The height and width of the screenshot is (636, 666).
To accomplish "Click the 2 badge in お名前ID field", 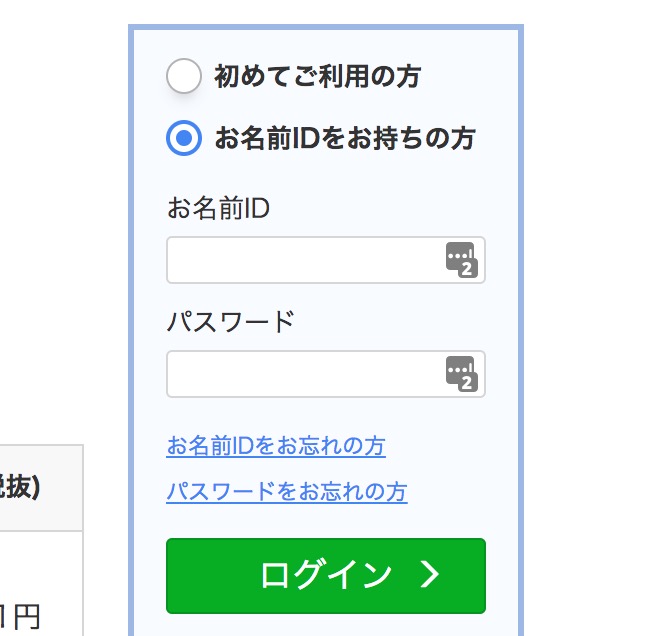I will click(x=467, y=269).
